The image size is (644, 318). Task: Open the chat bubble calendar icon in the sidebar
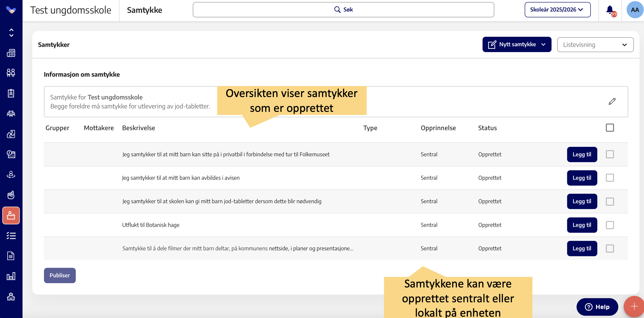pos(11,154)
